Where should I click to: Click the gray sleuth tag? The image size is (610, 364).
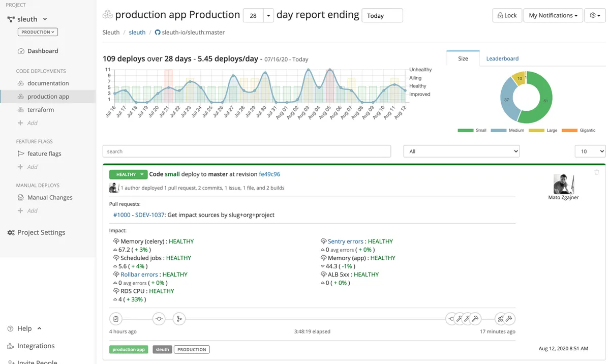coord(162,349)
